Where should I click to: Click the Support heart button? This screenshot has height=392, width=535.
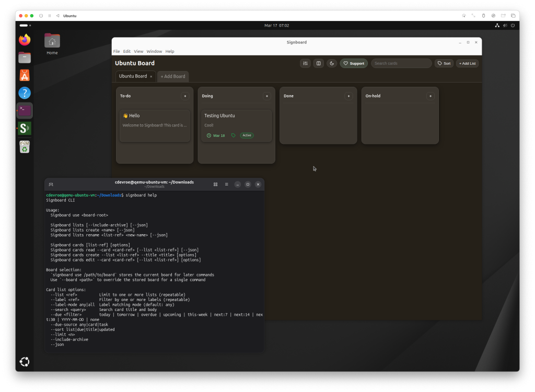pyautogui.click(x=354, y=63)
